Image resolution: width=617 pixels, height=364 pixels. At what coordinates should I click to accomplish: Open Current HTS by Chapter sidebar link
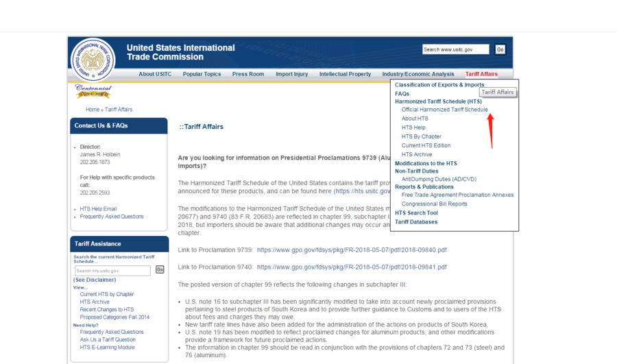(107, 294)
